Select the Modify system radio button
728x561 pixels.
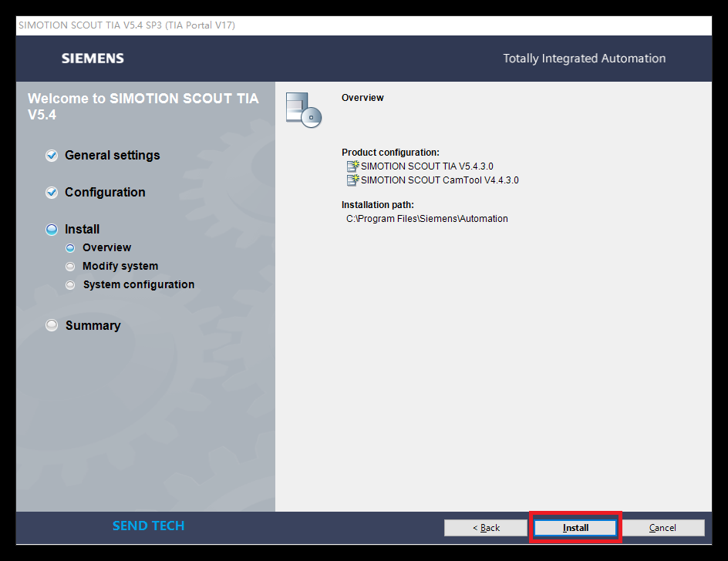click(x=69, y=266)
